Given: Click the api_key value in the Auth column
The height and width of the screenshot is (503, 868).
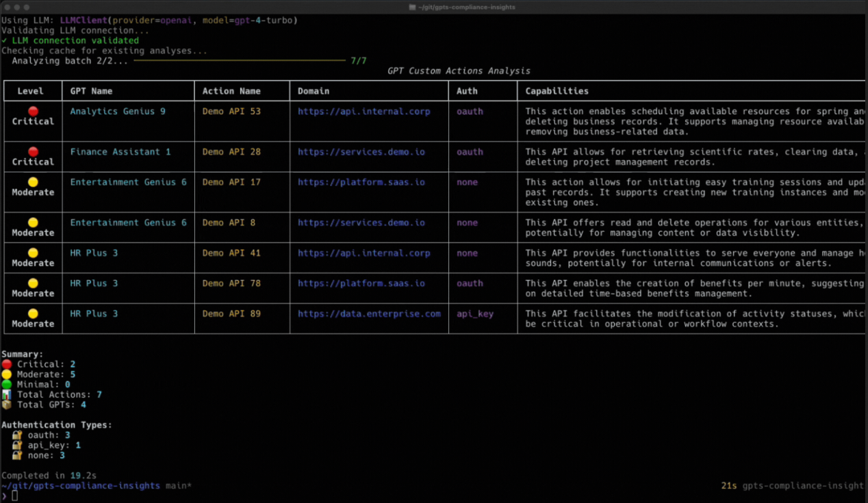Looking at the screenshot, I should tap(475, 313).
